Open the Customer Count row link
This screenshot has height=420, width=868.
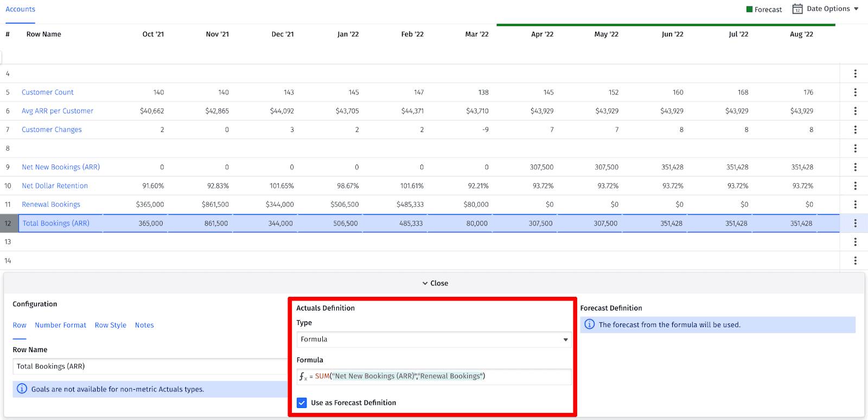[x=48, y=92]
